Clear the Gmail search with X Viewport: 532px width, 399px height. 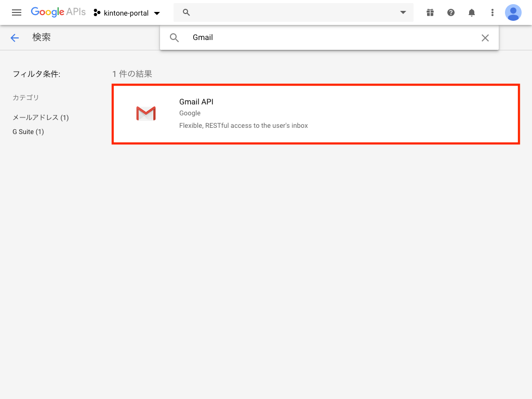point(485,38)
